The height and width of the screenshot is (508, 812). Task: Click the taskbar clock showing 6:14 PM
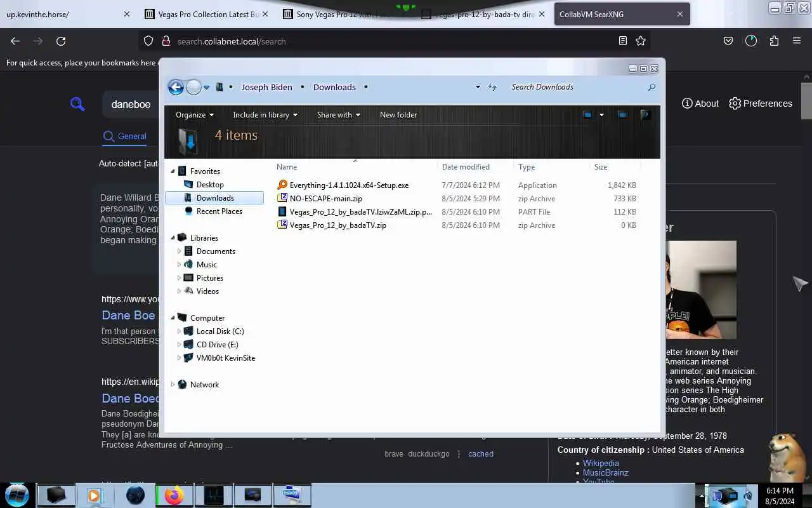pos(780,496)
